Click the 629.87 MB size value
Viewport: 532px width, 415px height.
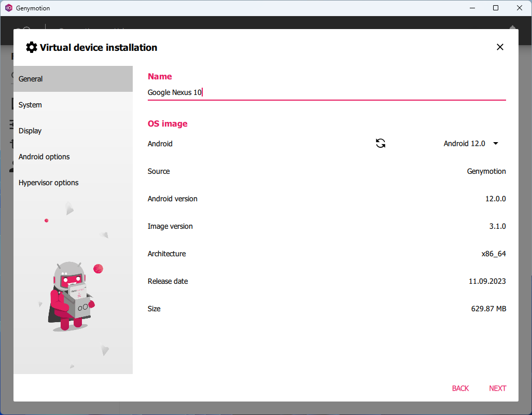pos(488,309)
